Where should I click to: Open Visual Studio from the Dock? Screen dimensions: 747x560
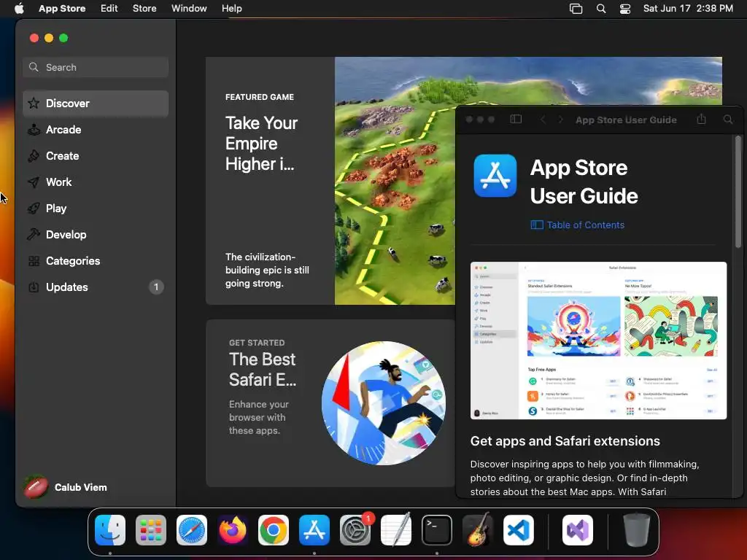pyautogui.click(x=578, y=530)
